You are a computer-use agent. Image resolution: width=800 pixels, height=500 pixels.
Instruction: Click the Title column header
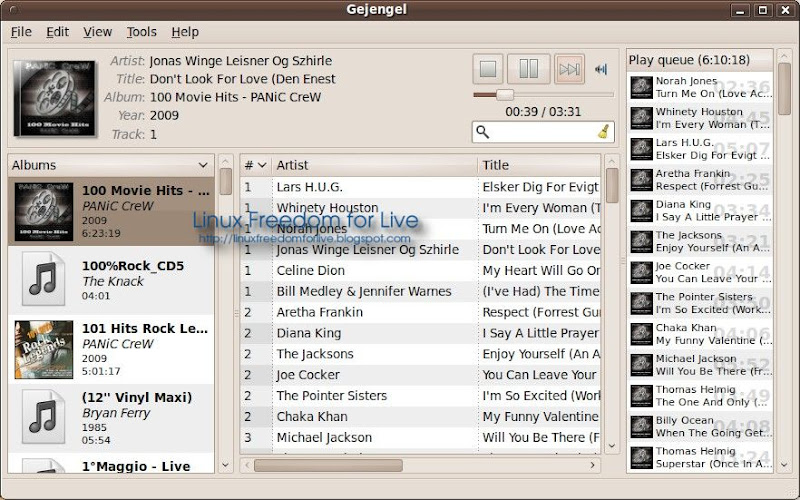[x=538, y=165]
